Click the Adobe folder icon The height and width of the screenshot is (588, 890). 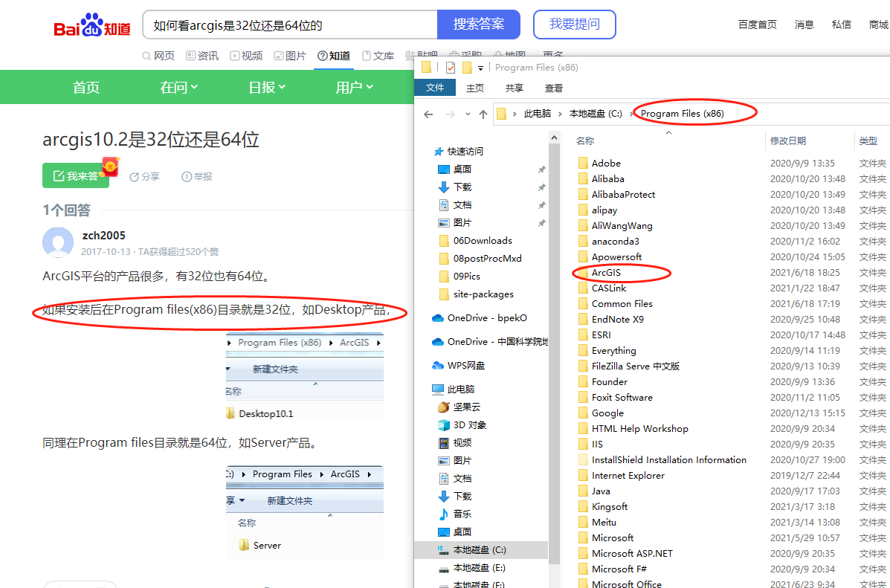pos(583,163)
